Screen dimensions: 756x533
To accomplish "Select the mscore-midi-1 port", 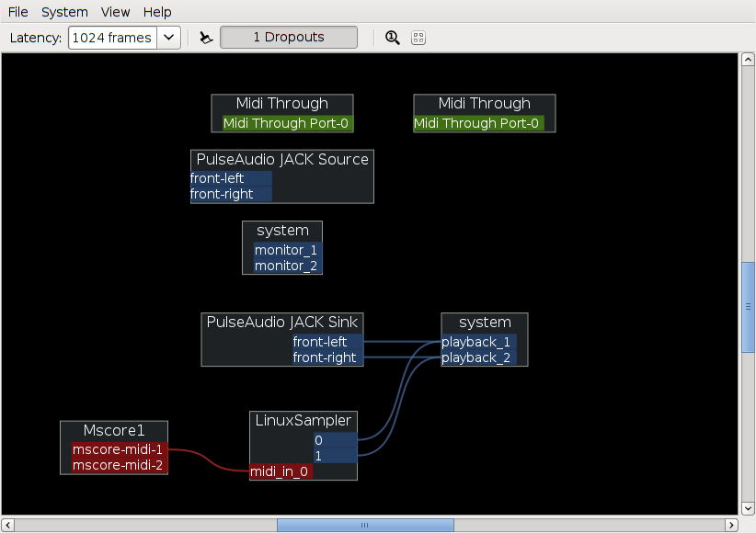I will coord(120,449).
